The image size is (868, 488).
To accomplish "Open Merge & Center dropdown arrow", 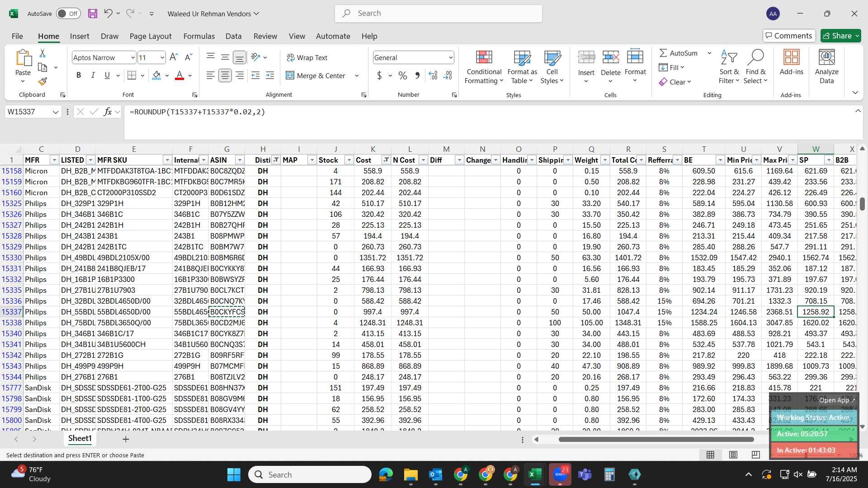I will pyautogui.click(x=357, y=75).
